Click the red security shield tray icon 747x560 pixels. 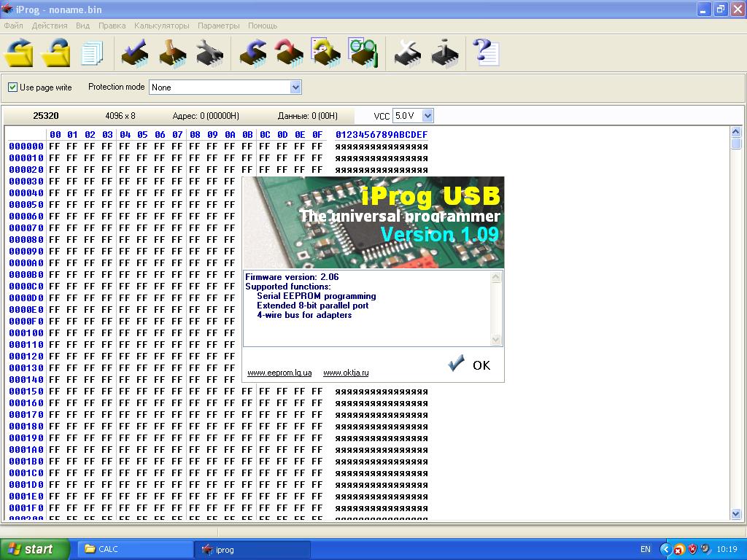[692, 550]
